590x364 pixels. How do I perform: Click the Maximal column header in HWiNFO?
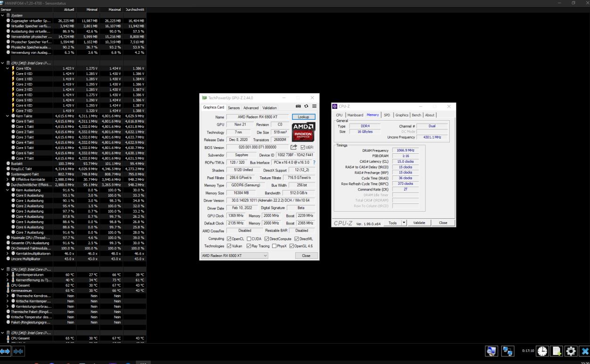click(x=116, y=9)
